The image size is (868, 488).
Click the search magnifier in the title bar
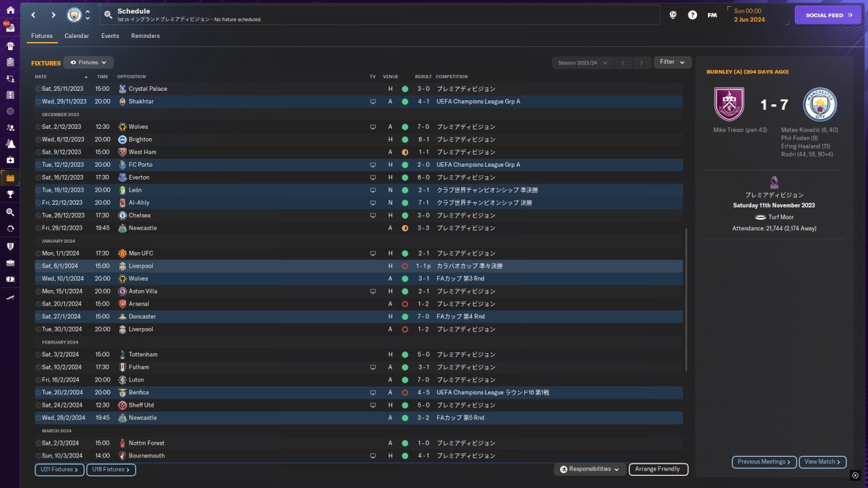(x=108, y=15)
